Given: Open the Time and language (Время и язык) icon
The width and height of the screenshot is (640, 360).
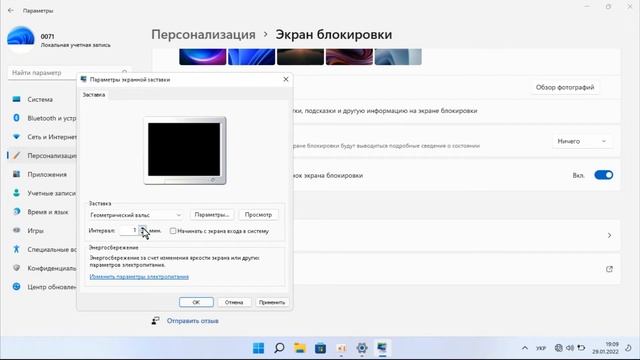Looking at the screenshot, I should pos(16,212).
